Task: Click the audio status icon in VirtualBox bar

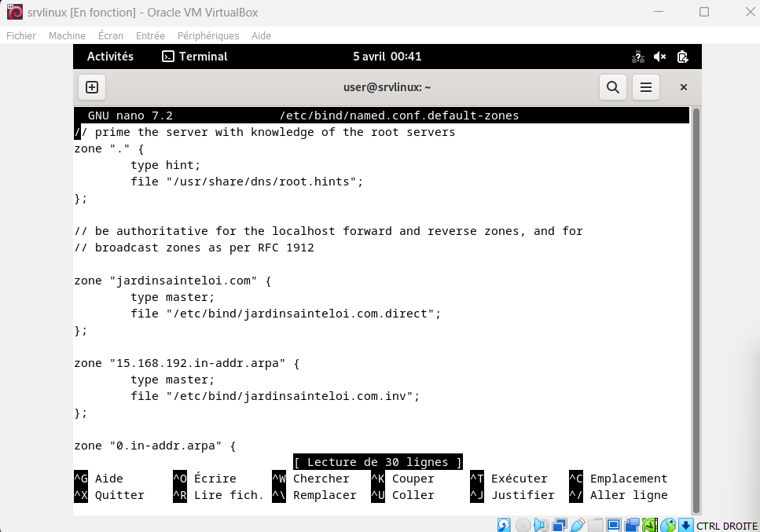Action: coord(542,525)
